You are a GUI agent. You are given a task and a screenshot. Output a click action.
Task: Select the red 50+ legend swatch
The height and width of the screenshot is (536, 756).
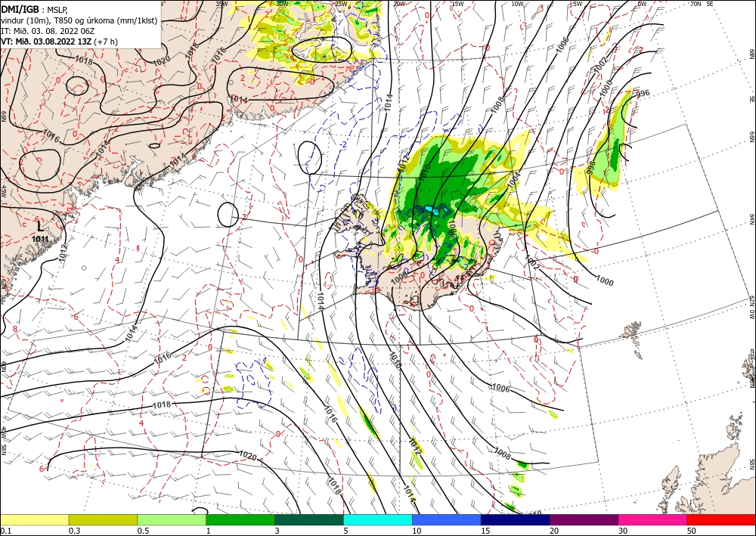click(721, 519)
